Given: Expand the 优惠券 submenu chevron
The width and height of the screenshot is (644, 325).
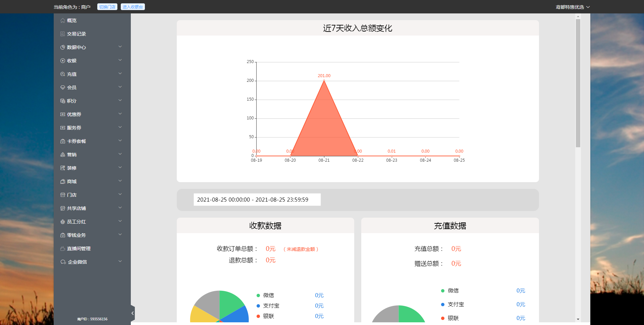Looking at the screenshot, I should pyautogui.click(x=120, y=114).
